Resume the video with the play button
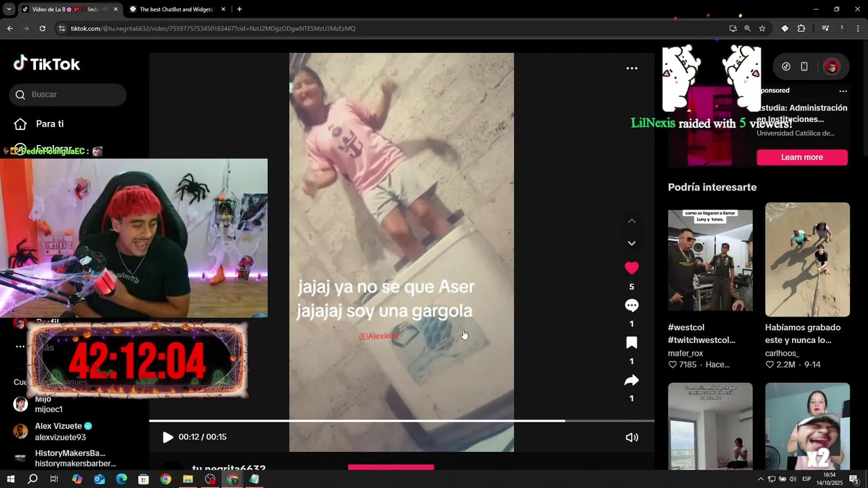868x488 pixels. (x=167, y=437)
